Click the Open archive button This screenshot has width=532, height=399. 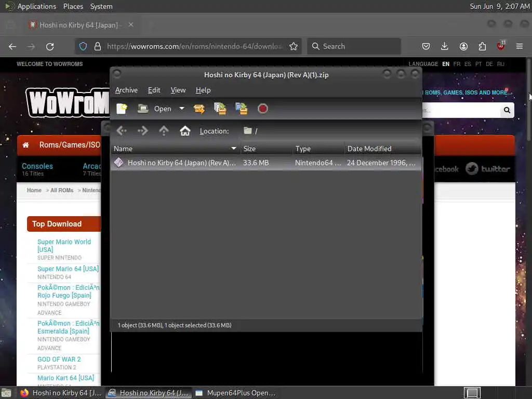click(x=154, y=109)
